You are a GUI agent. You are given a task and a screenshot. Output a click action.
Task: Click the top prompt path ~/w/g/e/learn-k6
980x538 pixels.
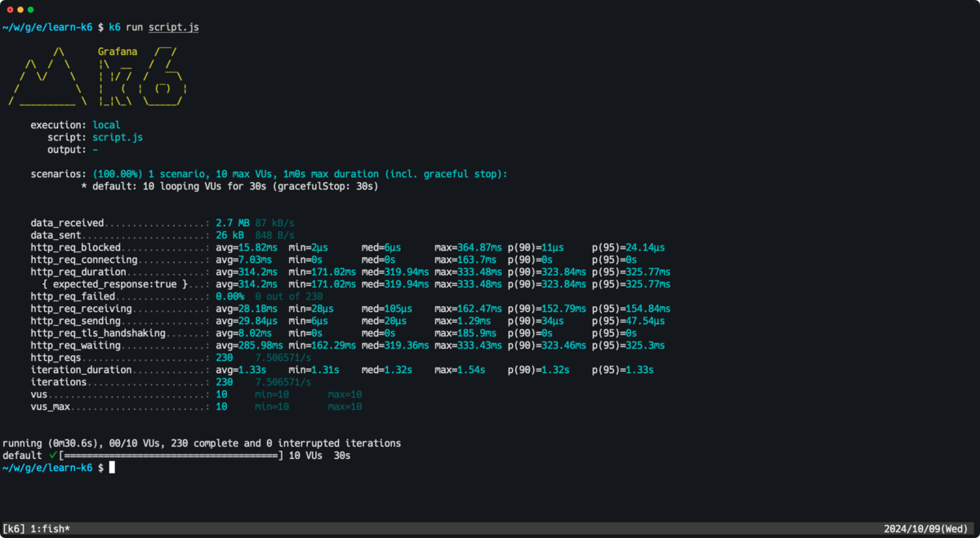click(x=47, y=27)
